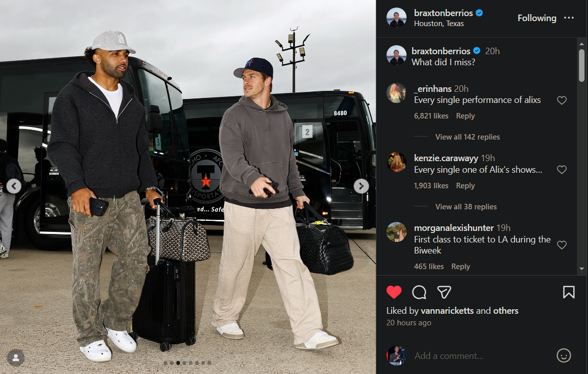Expand View all 142 replies
588x374 pixels.
[467, 137]
